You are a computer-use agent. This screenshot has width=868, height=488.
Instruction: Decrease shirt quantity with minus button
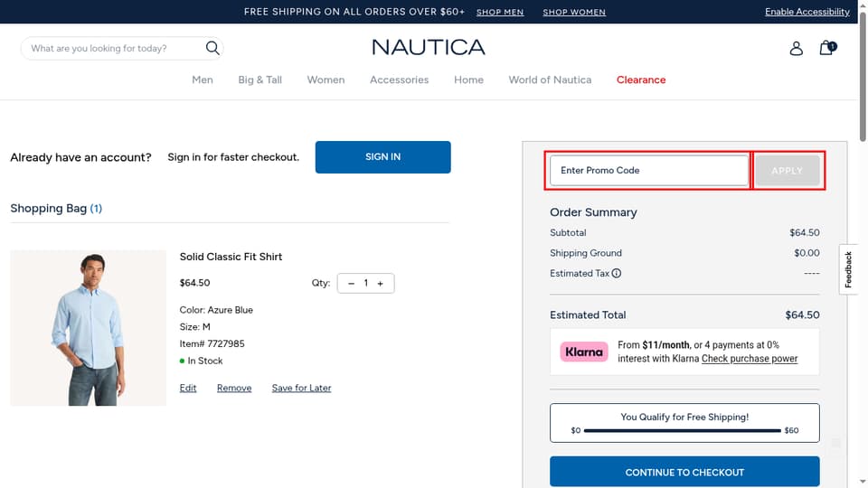pos(351,283)
